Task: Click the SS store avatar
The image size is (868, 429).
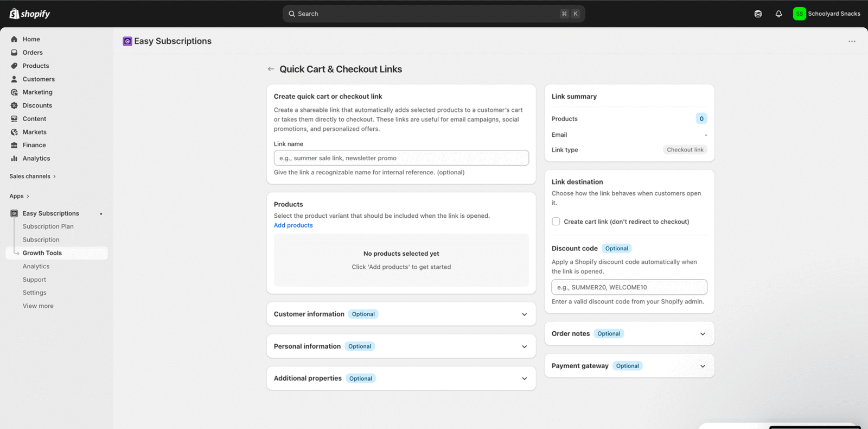Action: [799, 14]
